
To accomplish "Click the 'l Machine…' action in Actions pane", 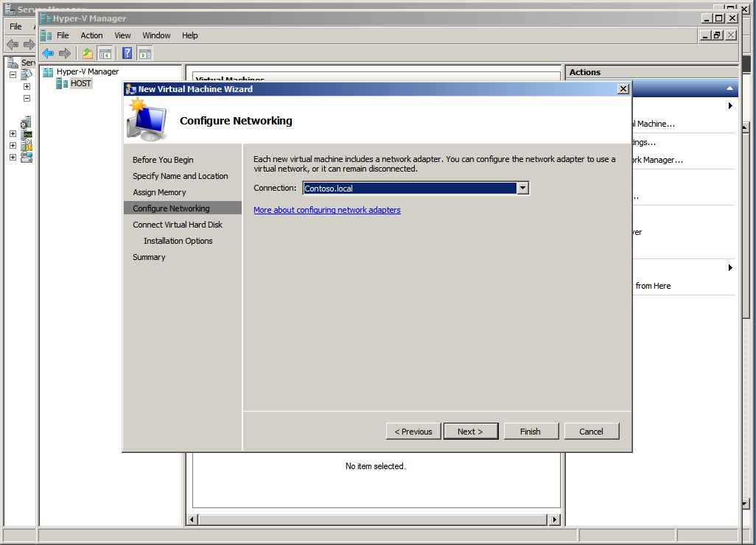I will click(654, 124).
